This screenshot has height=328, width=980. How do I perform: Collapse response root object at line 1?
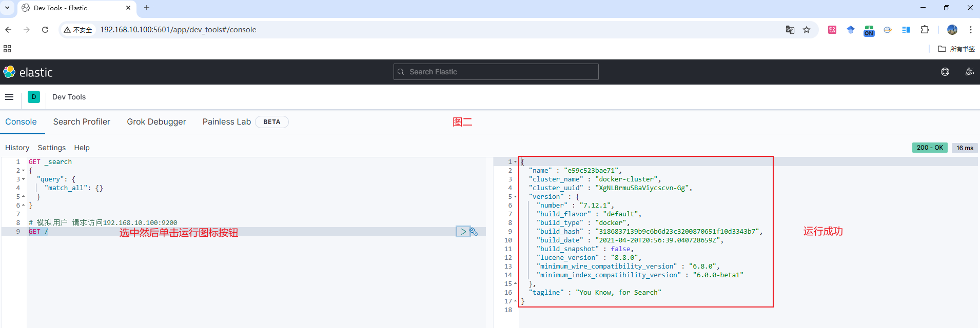point(515,162)
